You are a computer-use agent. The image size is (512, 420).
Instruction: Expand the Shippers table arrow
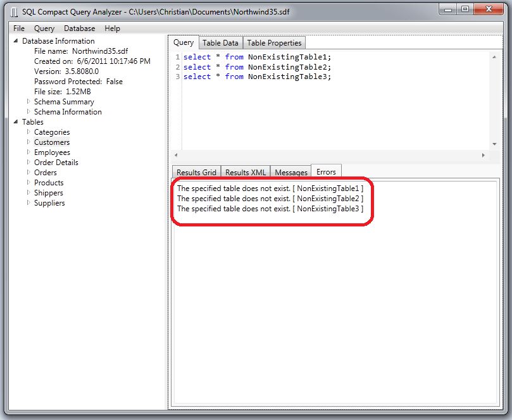tap(28, 192)
